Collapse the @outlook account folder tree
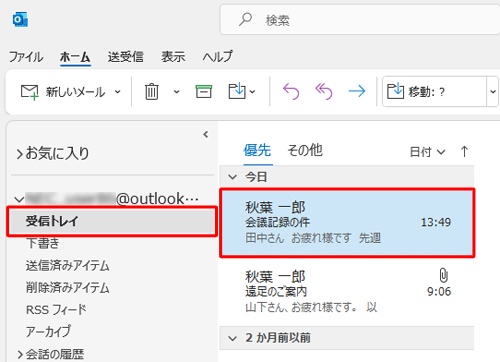The height and width of the screenshot is (362, 500). [x=19, y=200]
